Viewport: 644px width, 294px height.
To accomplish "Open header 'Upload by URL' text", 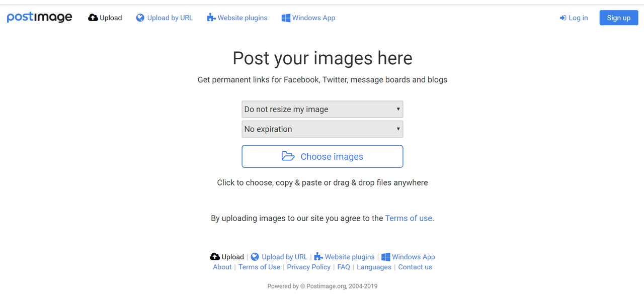I will [x=170, y=18].
